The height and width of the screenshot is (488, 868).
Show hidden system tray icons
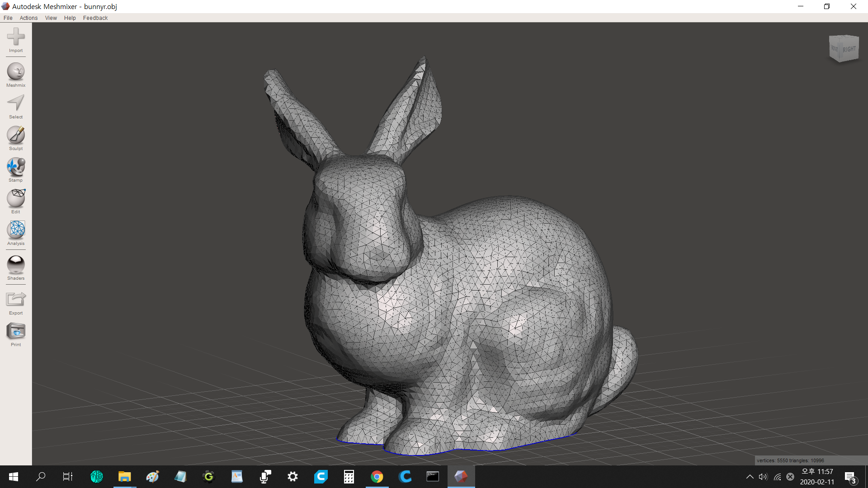[750, 477]
